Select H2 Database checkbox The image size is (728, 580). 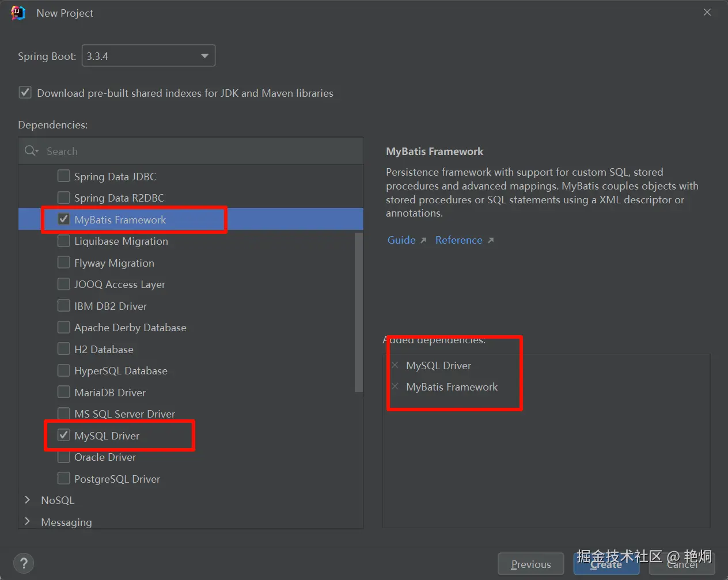pos(64,349)
